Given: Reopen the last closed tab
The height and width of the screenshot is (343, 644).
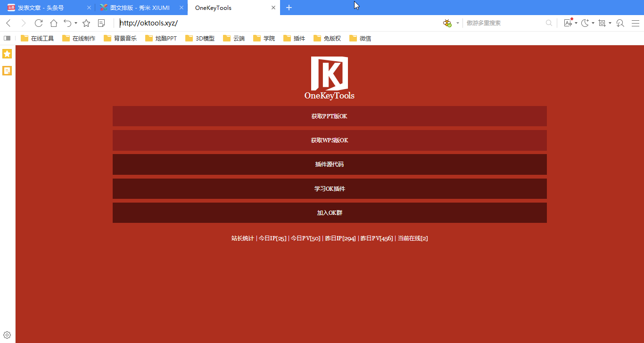Looking at the screenshot, I should click(x=68, y=23).
